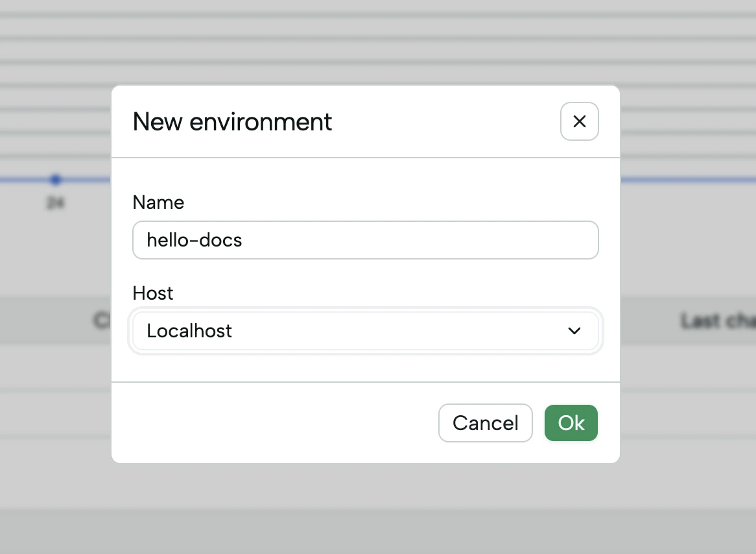Select the hello-docs text in Name field
756x554 pixels.
[x=194, y=240]
